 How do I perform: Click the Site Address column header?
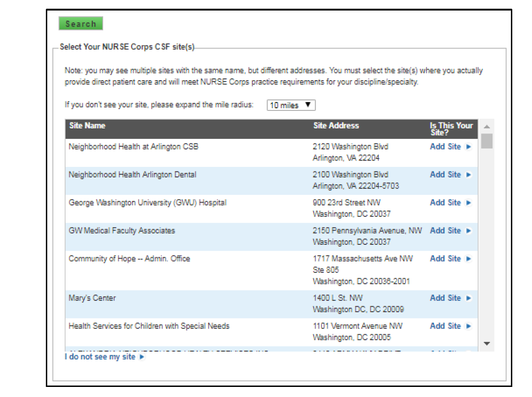tap(336, 126)
